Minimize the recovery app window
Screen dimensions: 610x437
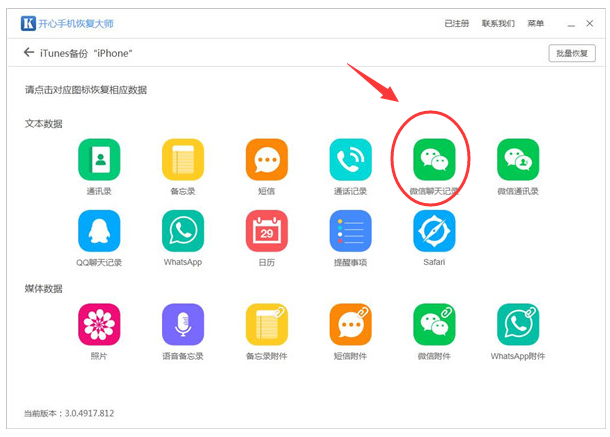click(x=571, y=24)
